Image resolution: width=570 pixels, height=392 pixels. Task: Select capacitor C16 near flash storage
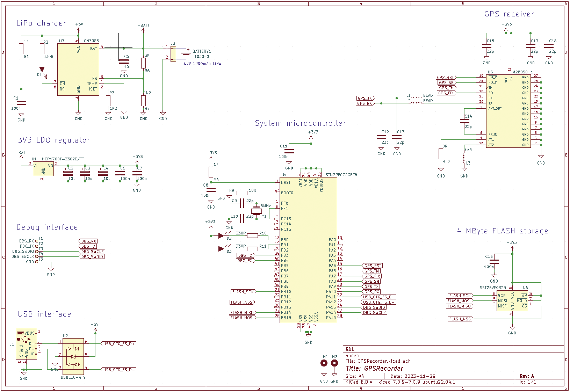pos(494,261)
